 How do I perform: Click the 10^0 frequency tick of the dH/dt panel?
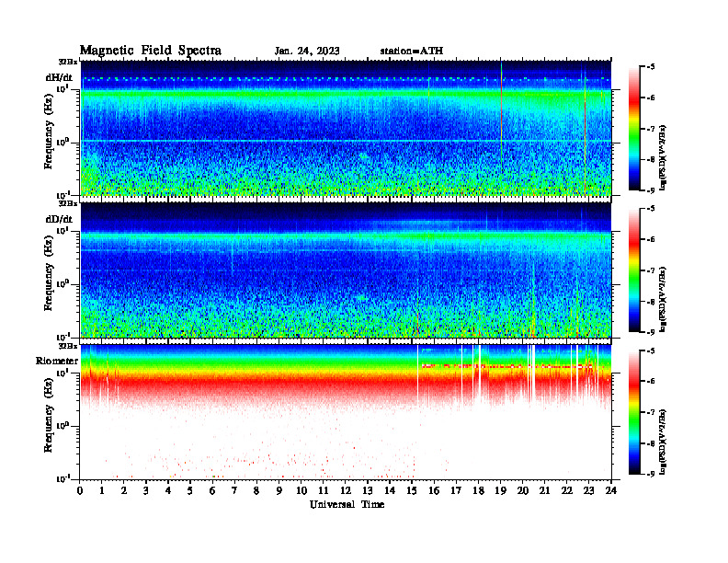click(x=63, y=143)
